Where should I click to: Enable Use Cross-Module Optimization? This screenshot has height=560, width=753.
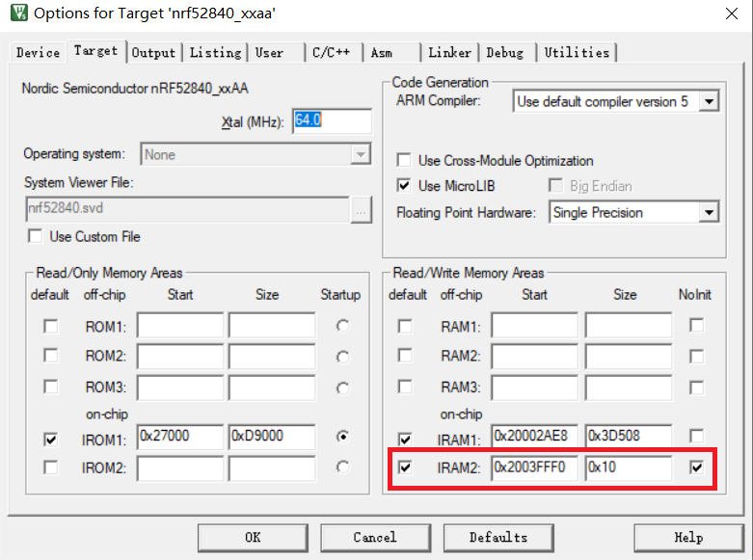(x=404, y=160)
